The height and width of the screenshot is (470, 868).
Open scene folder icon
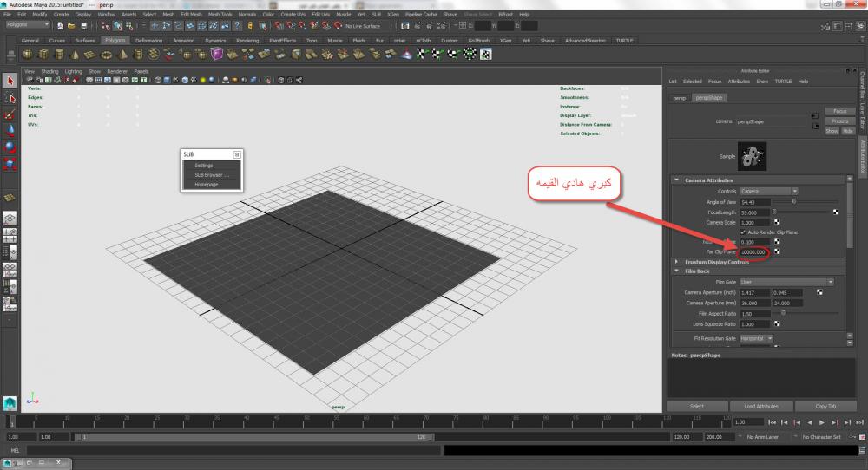pyautogui.click(x=71, y=25)
